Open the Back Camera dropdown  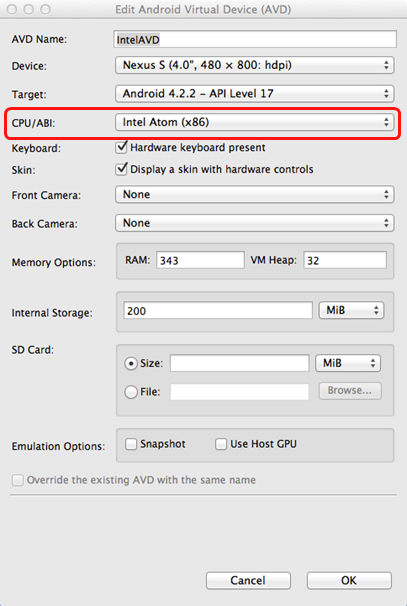pos(254,223)
